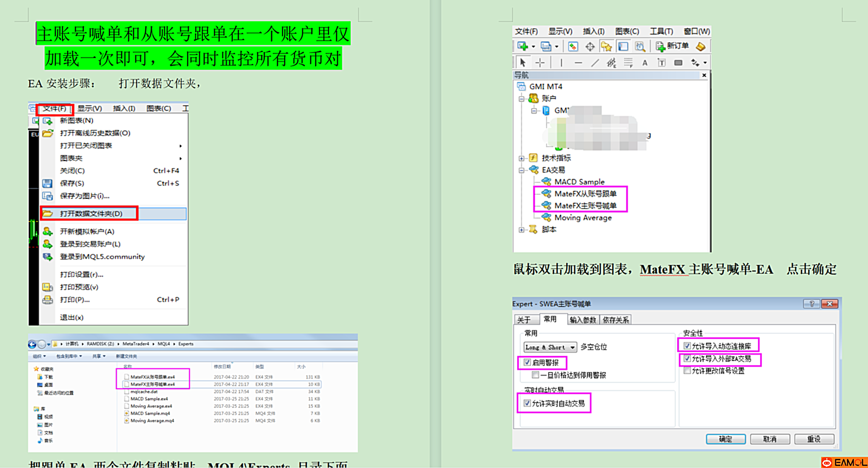The width and height of the screenshot is (868, 468).
Task: Select the horizontal line tool
Action: click(x=578, y=63)
